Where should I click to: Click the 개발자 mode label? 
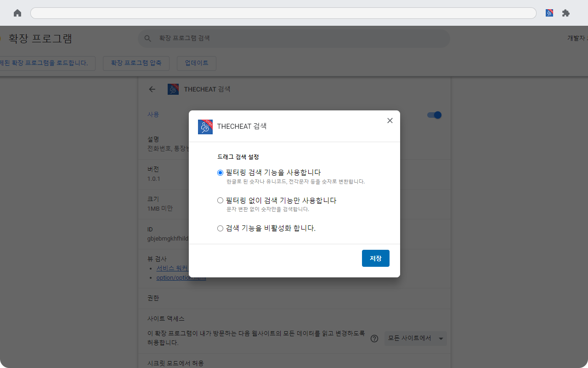click(x=577, y=38)
